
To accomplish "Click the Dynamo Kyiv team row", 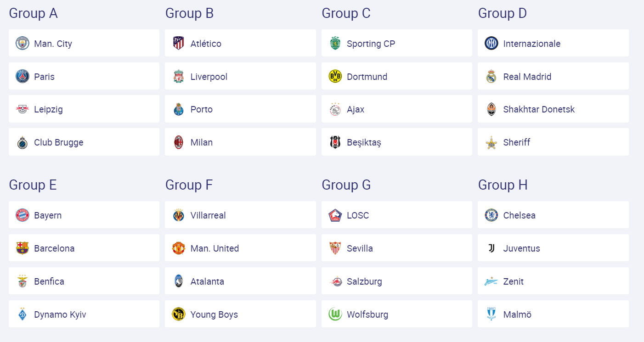I will point(84,314).
